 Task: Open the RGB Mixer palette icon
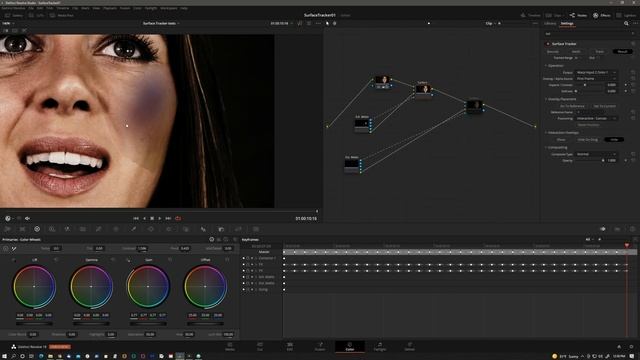[x=67, y=229]
